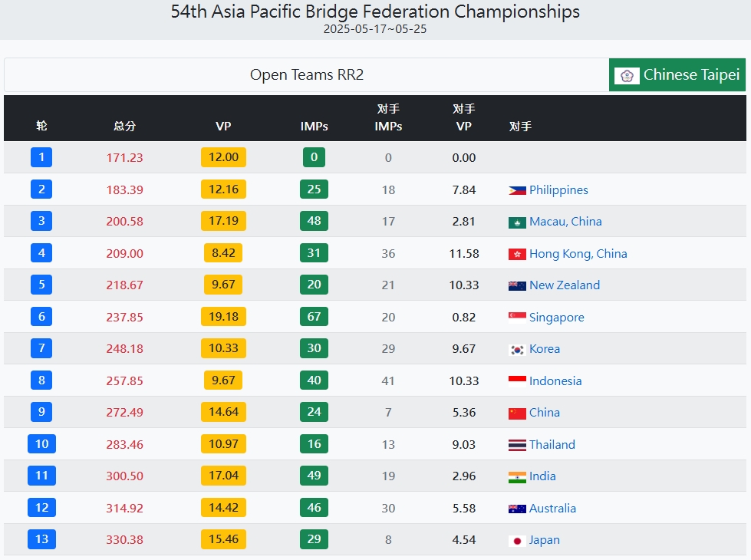Click the green IMPs badge 49
The image size is (751, 560).
pos(315,476)
